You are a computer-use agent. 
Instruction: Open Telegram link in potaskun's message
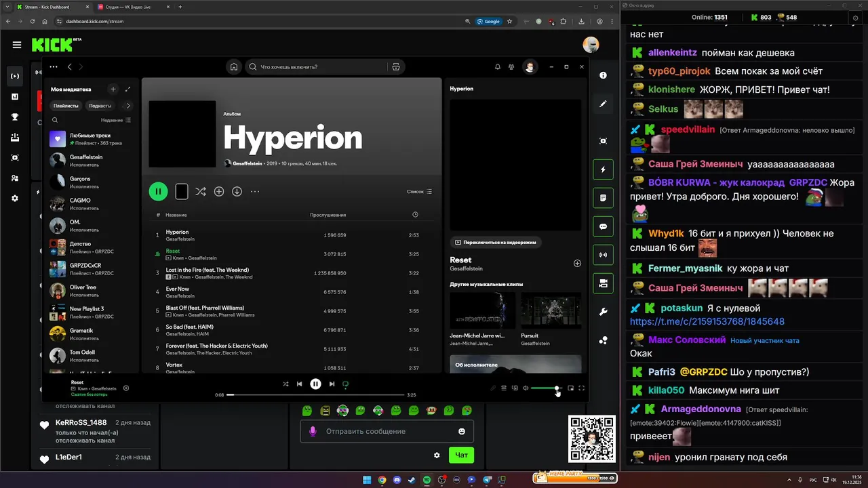click(707, 321)
